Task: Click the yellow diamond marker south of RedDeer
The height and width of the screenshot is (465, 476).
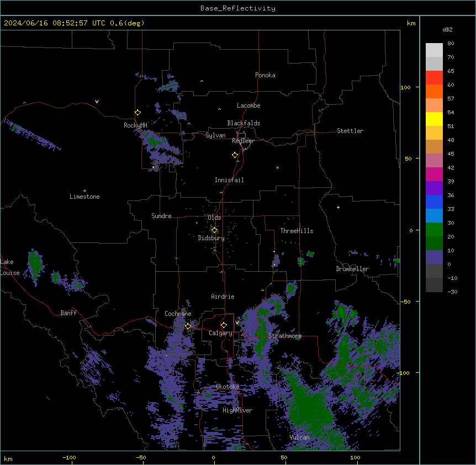Action: click(235, 155)
